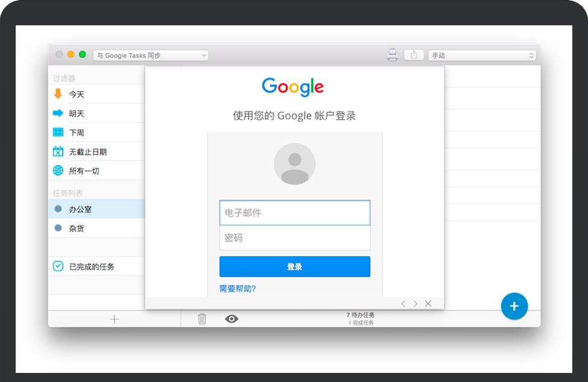Select the 明天 filter
588x382 pixels.
[x=96, y=113]
